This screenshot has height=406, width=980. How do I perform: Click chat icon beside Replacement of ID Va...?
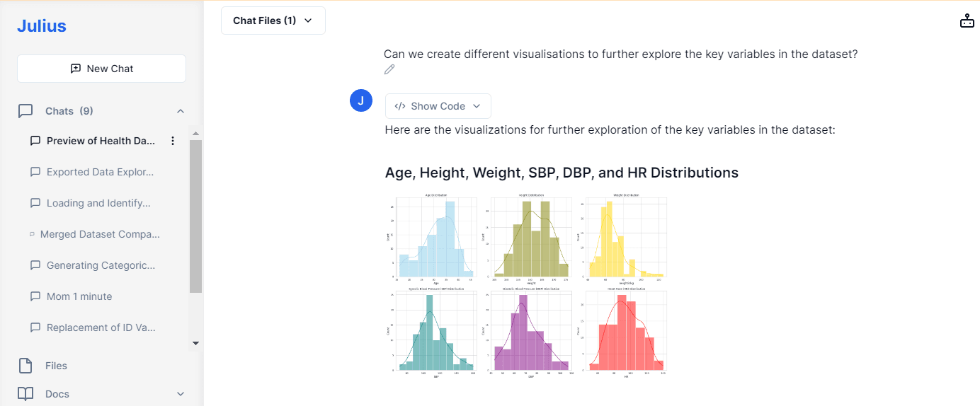tap(35, 327)
